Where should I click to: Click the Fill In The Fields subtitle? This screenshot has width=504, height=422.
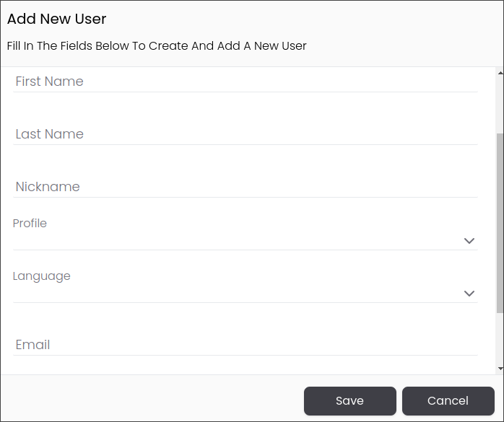pyautogui.click(x=157, y=46)
